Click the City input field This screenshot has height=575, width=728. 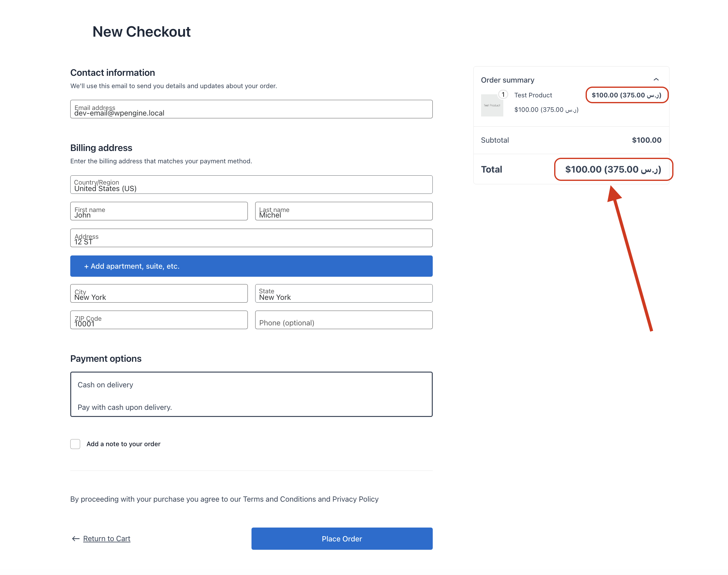[159, 293]
